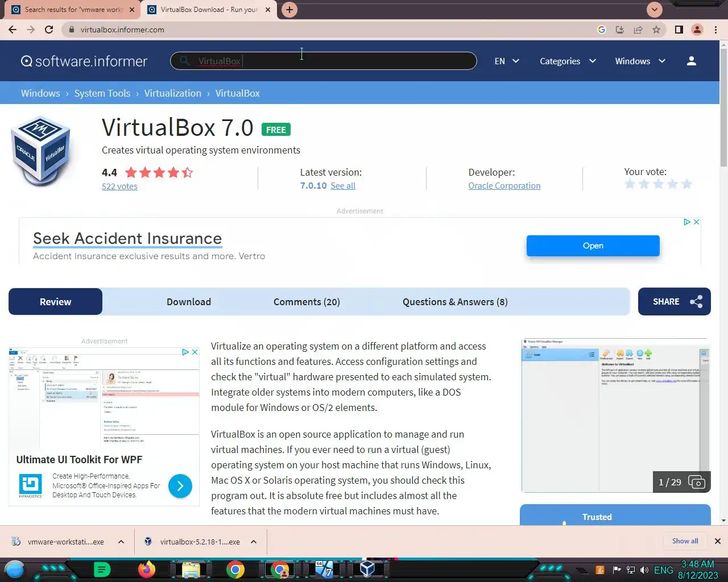Open Firefox from the taskbar
This screenshot has width=728, height=582.
[147, 569]
